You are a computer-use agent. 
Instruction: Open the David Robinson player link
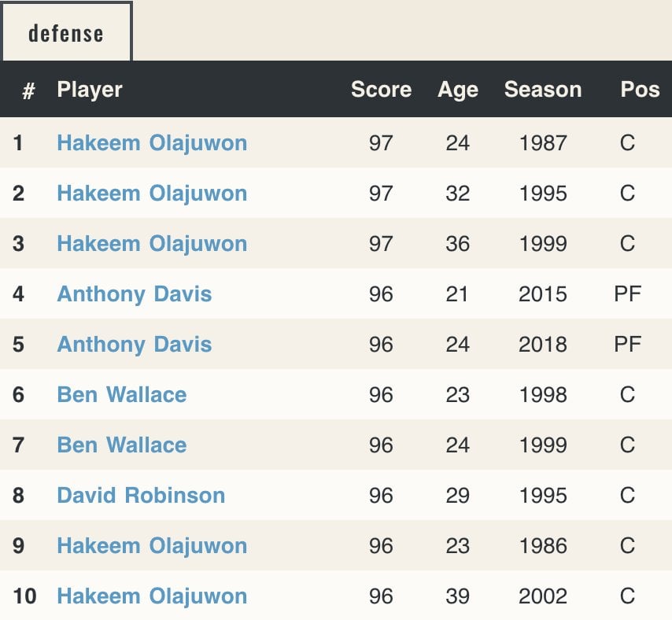point(141,496)
